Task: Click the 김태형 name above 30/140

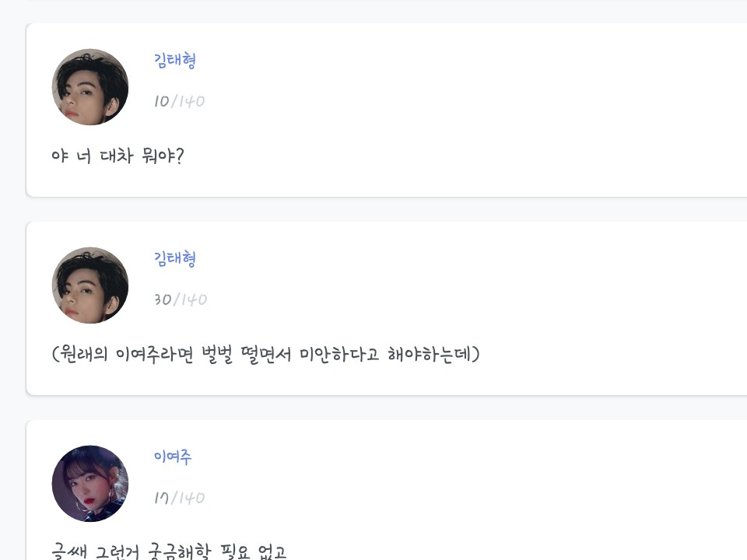Action: [175, 259]
